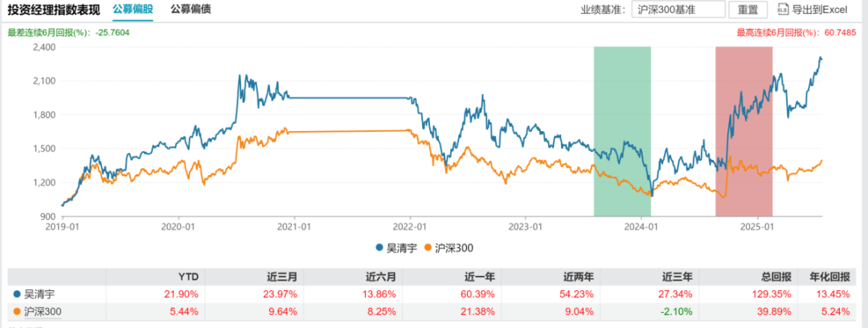This screenshot has height=328, width=868.
Task: Switch to 公募偏债 tab
Action: tap(190, 10)
